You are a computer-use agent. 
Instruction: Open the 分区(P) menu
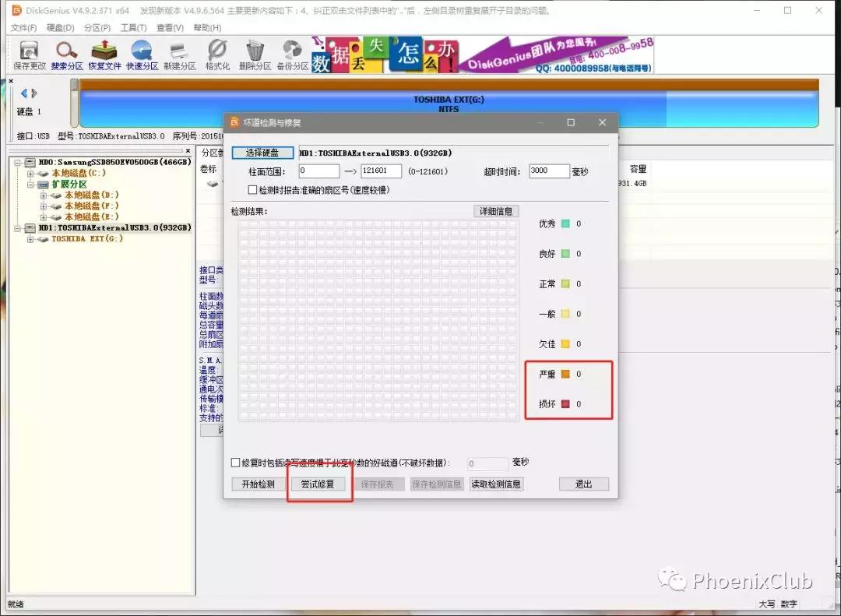[97, 27]
